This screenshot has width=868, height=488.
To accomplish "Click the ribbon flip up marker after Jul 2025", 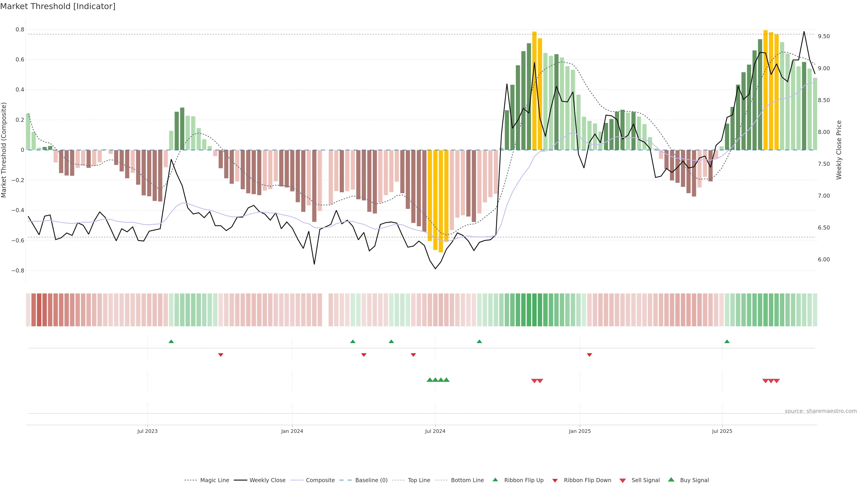I will tap(727, 342).
